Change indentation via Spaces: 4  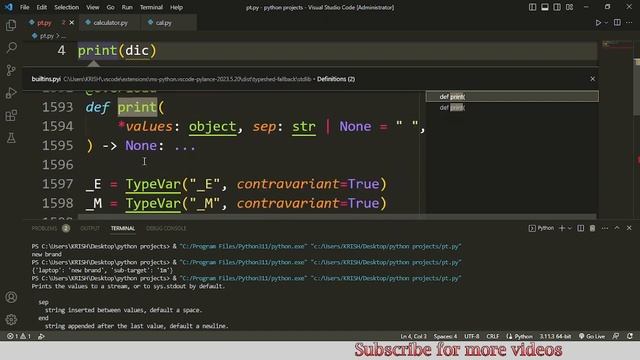445,336
